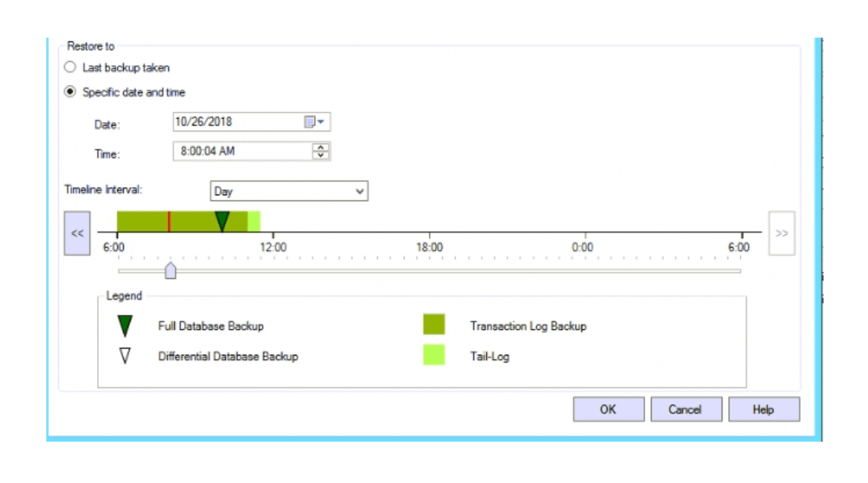Click the right timeline navigation arrow
Viewport: 868px width, 483px height.
point(781,233)
